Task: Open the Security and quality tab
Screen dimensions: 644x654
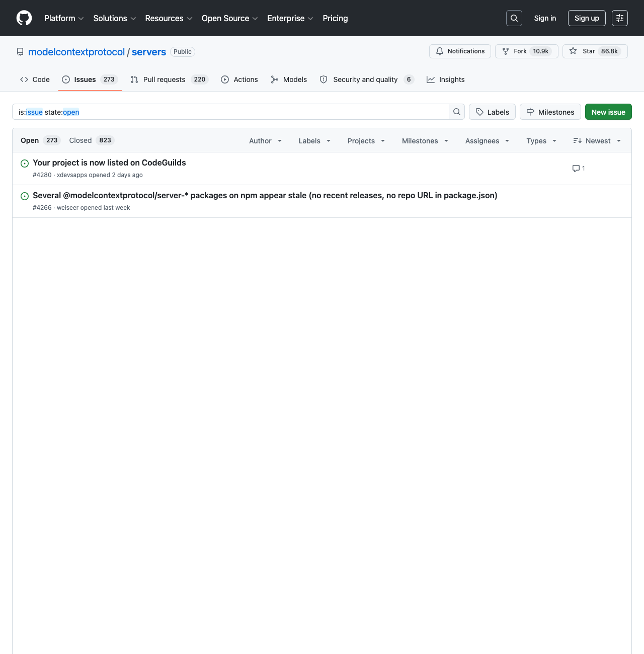Action: click(367, 79)
